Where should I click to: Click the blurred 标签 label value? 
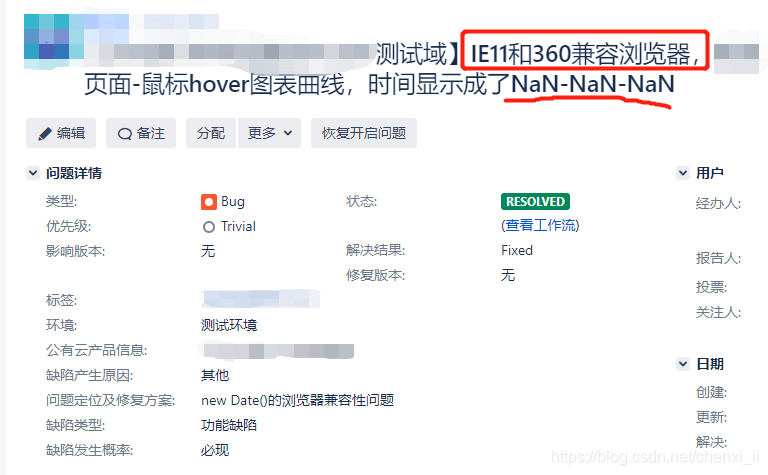[x=261, y=299]
